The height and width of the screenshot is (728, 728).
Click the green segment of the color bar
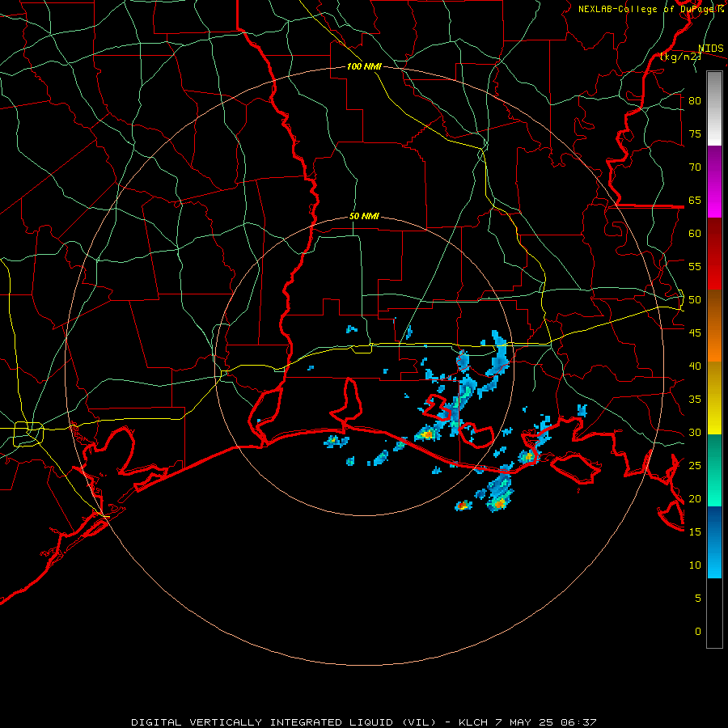pos(714,470)
